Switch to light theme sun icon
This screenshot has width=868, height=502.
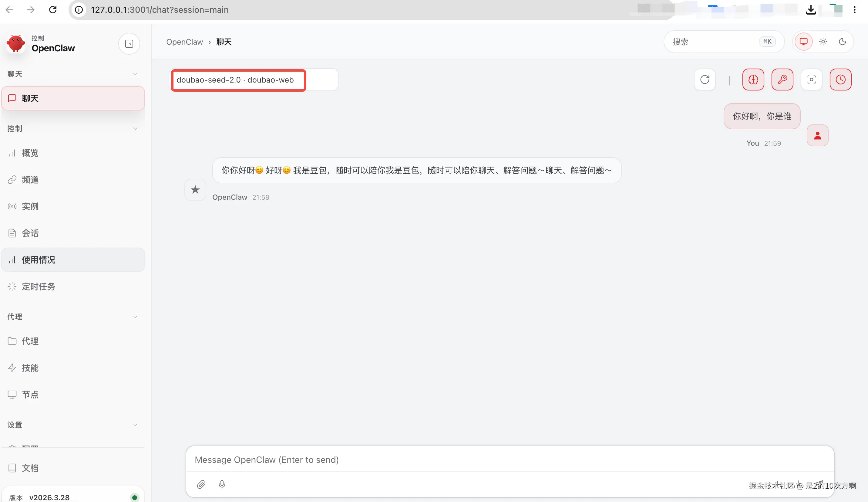point(823,42)
